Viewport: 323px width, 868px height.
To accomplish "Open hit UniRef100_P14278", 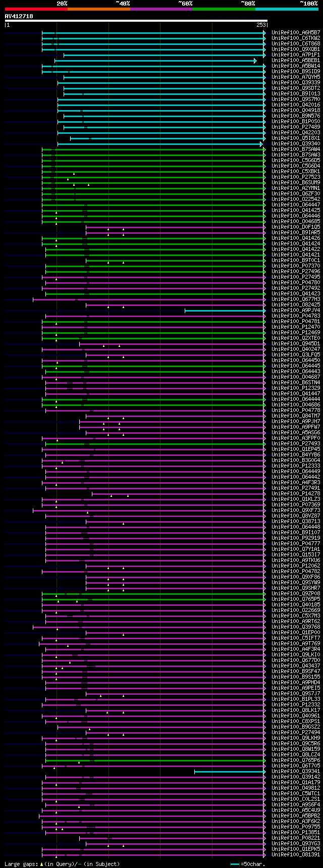I will (x=296, y=493).
